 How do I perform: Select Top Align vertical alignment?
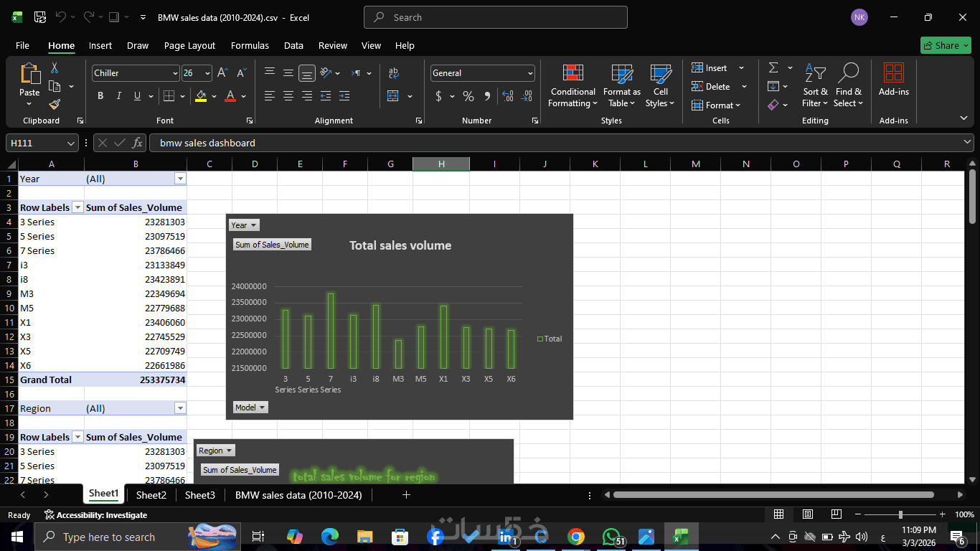[270, 73]
